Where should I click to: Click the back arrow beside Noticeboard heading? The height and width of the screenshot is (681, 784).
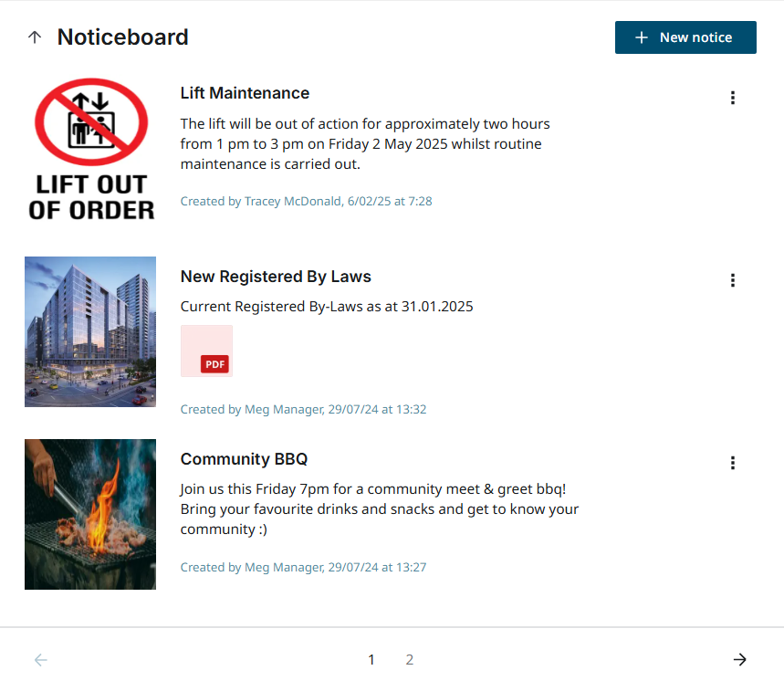(x=34, y=37)
